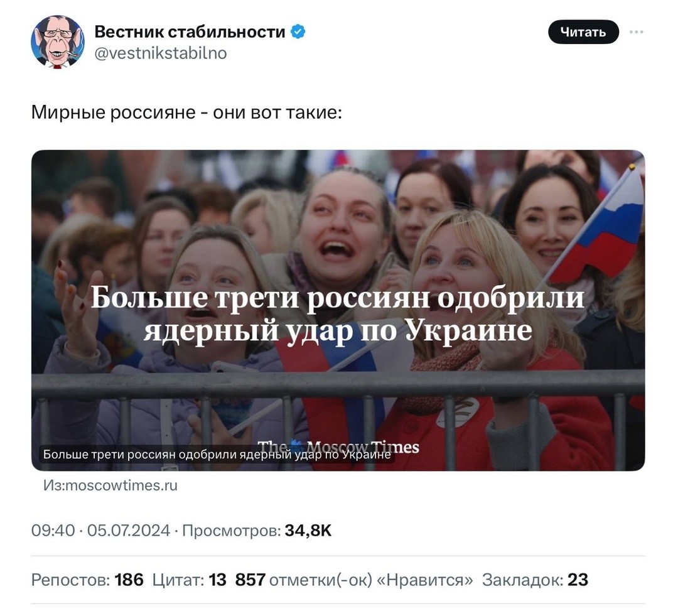
Task: Click the 05.07.2024 date
Action: (129, 531)
